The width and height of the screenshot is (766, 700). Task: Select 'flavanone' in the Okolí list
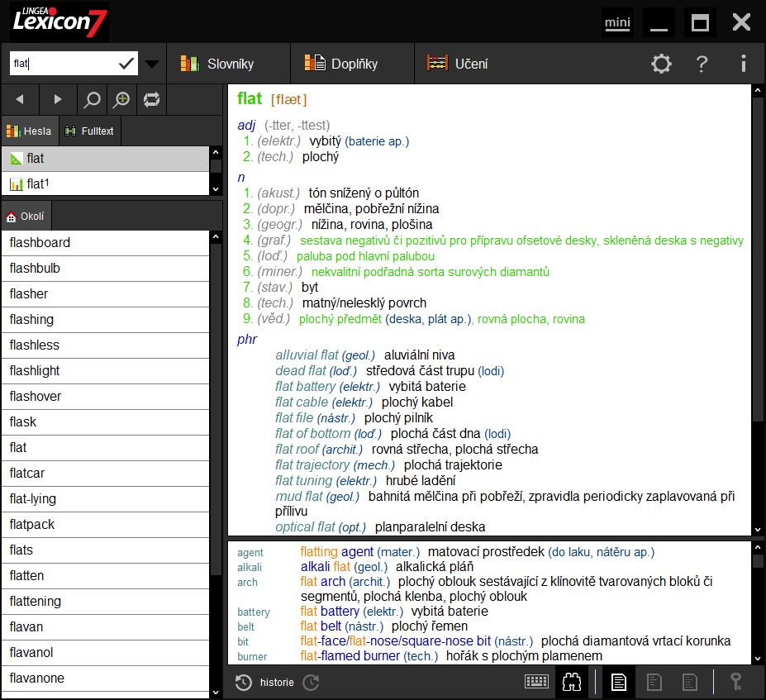pyautogui.click(x=106, y=679)
